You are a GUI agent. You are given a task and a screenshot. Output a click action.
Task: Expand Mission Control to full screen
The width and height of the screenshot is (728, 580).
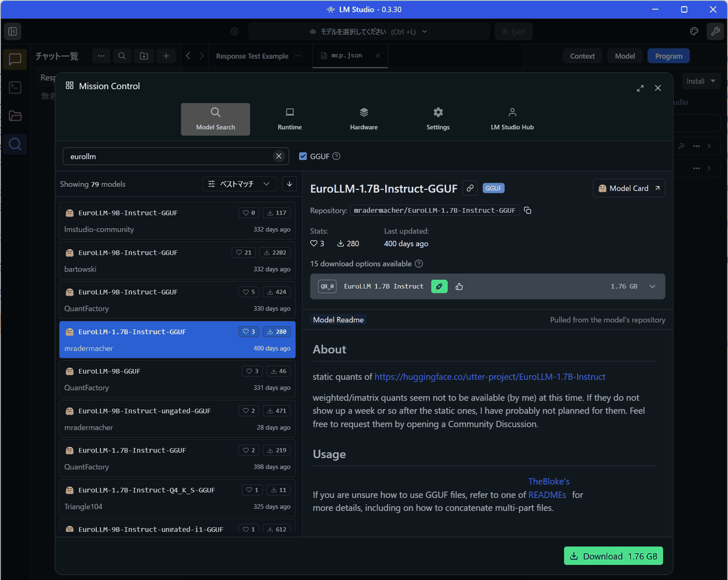point(640,88)
